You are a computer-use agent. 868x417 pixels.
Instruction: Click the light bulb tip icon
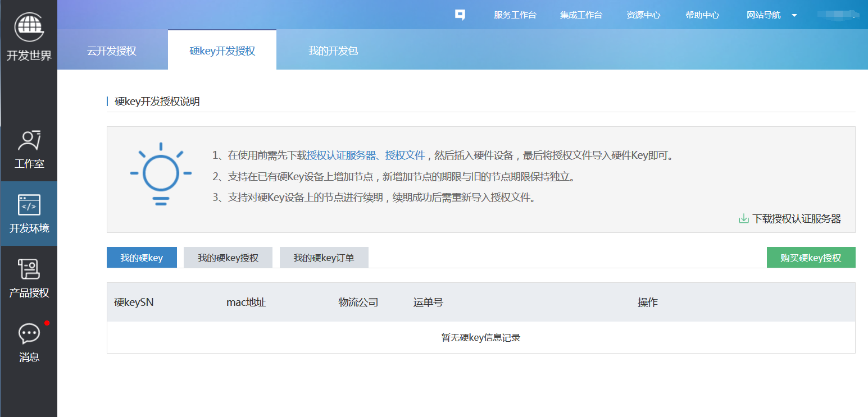coord(161,174)
